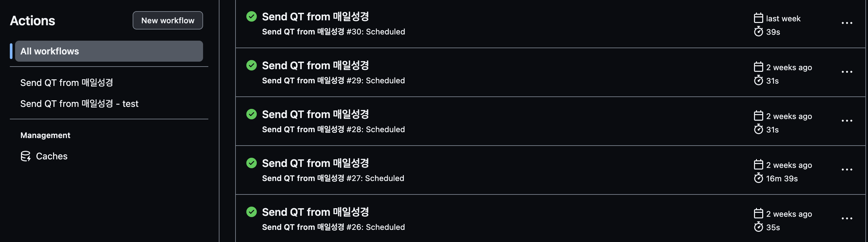This screenshot has height=242, width=868.
Task: Click the green check icon beside run #27
Action: coord(251,163)
